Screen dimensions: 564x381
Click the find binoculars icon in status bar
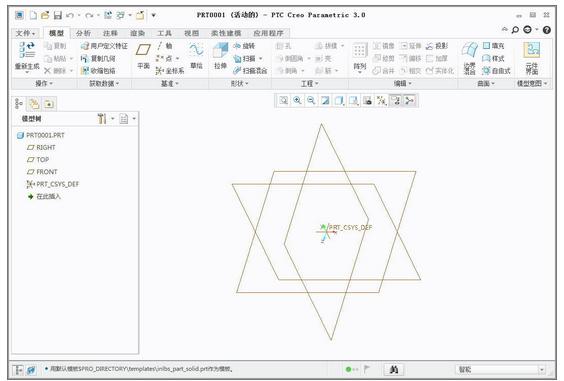(x=394, y=369)
